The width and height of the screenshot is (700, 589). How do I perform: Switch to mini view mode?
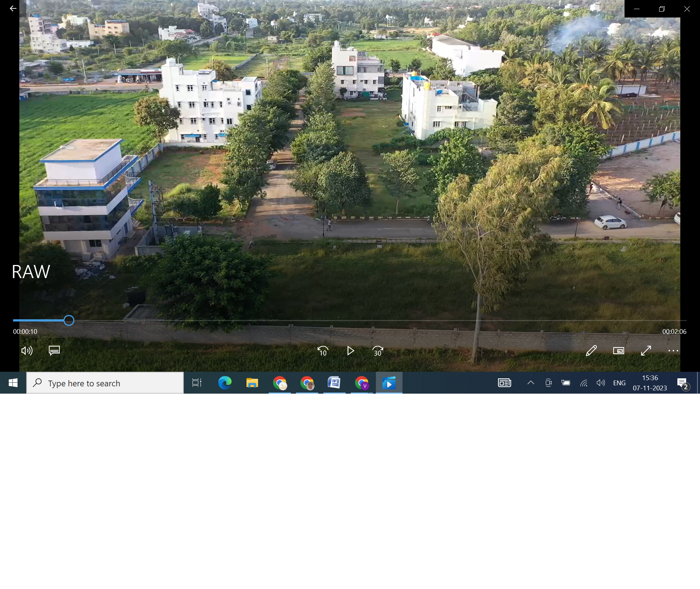(619, 351)
